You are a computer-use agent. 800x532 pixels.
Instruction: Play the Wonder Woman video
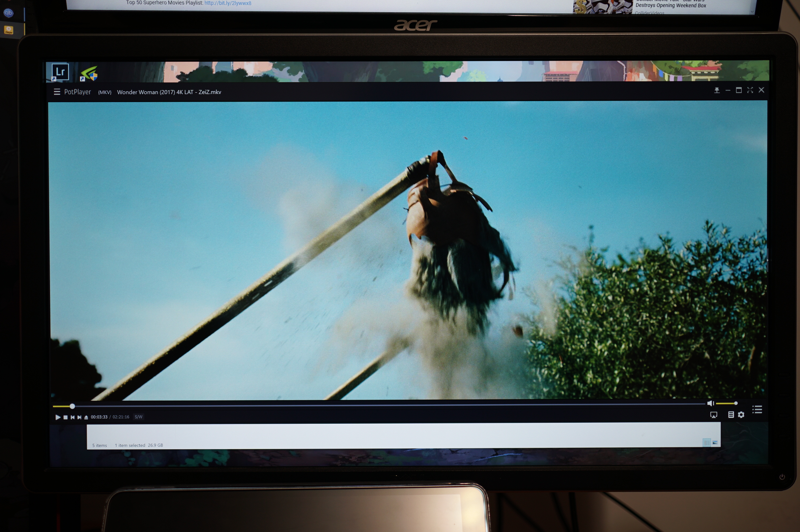[58, 417]
